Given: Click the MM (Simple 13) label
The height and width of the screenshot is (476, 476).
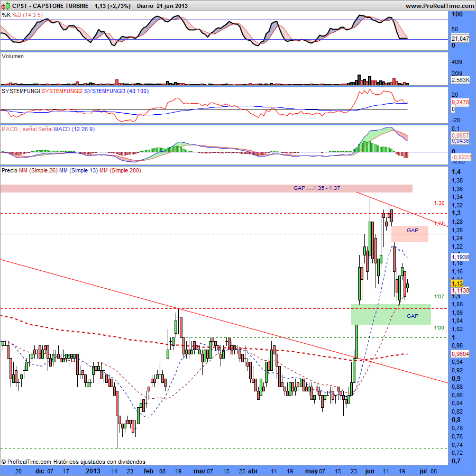Looking at the screenshot, I should pyautogui.click(x=78, y=171).
